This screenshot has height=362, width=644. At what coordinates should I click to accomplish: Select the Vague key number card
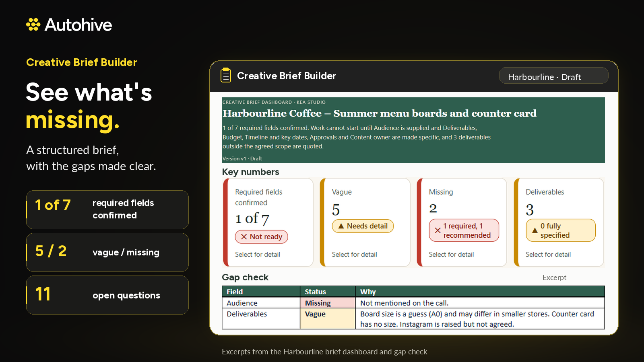coord(365,222)
